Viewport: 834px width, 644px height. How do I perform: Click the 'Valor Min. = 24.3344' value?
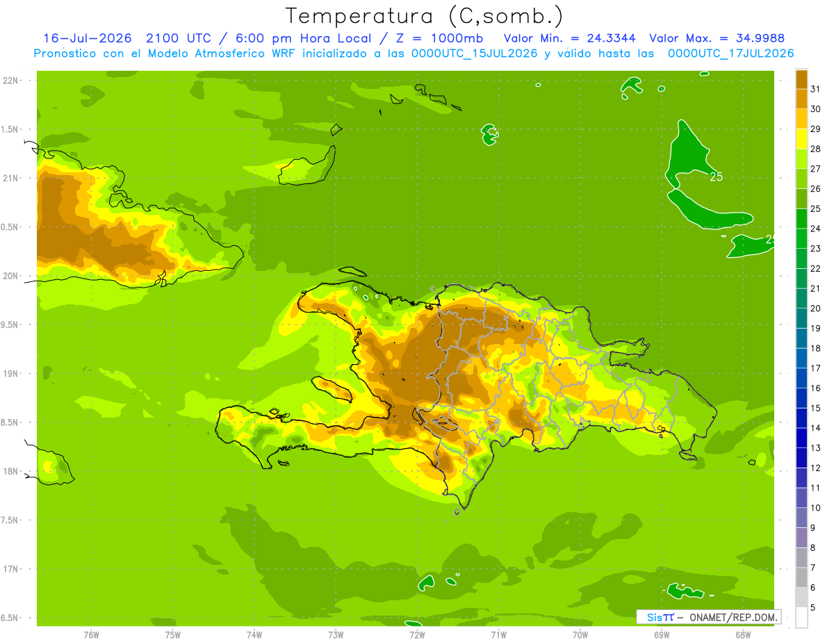click(x=569, y=38)
